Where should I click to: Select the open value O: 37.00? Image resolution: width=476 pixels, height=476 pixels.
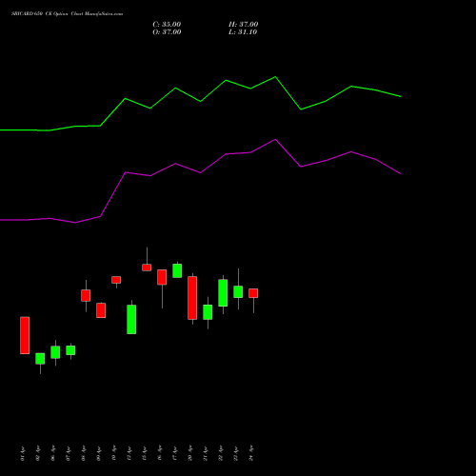point(167,32)
